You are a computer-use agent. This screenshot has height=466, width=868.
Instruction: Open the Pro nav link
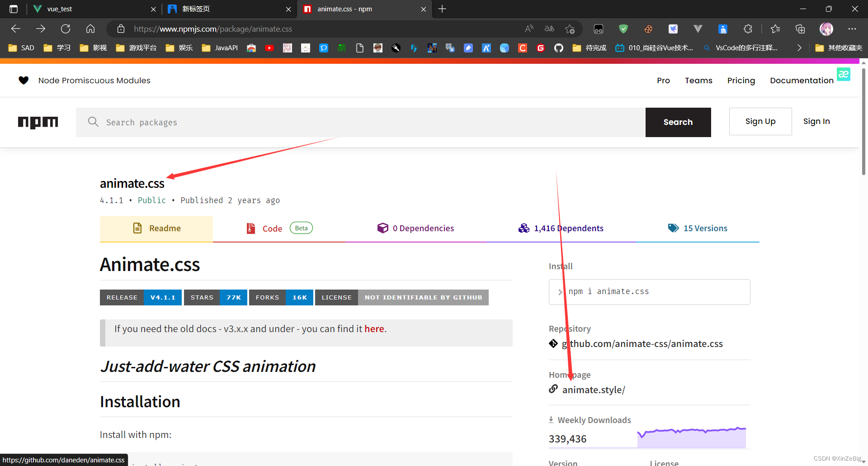pyautogui.click(x=663, y=81)
